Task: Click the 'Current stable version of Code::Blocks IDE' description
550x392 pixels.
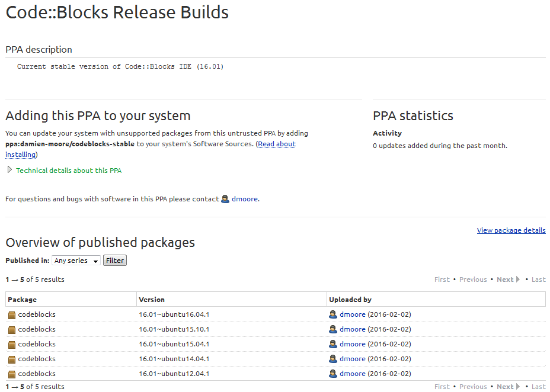Action: tap(120, 66)
